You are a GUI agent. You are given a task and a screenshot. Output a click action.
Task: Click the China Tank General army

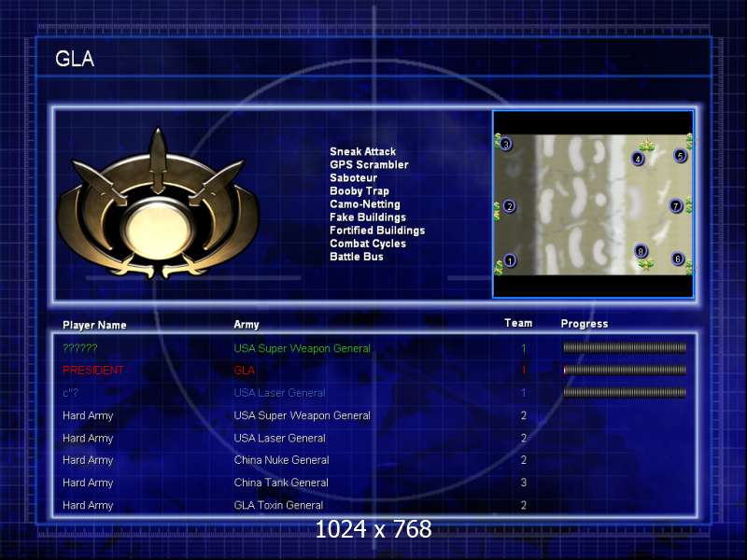click(x=281, y=483)
